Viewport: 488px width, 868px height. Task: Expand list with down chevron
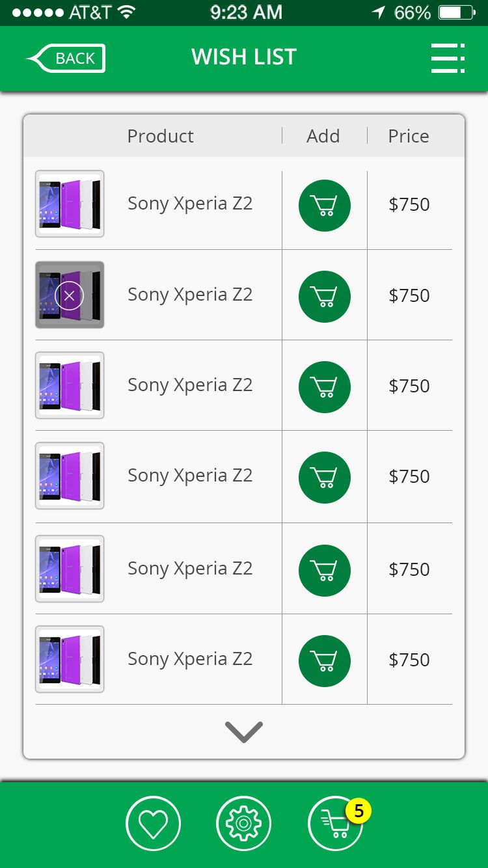click(244, 732)
